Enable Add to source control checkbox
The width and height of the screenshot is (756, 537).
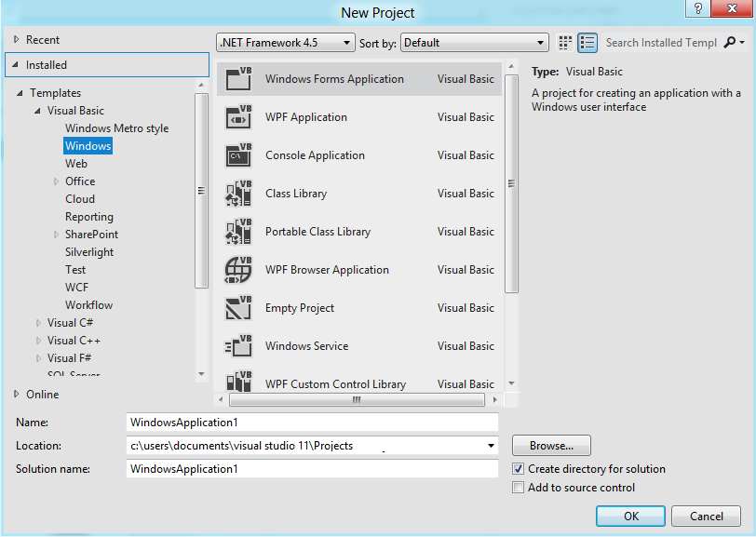(519, 488)
